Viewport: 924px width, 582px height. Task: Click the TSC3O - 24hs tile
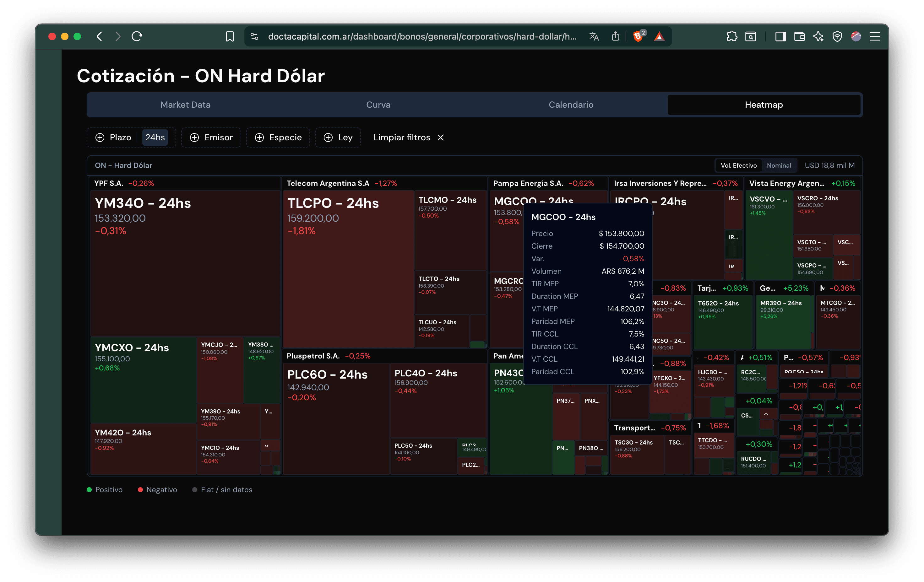click(637, 455)
